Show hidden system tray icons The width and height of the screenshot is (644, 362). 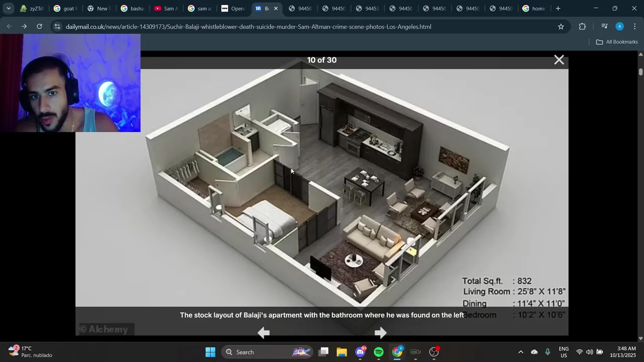click(x=521, y=352)
